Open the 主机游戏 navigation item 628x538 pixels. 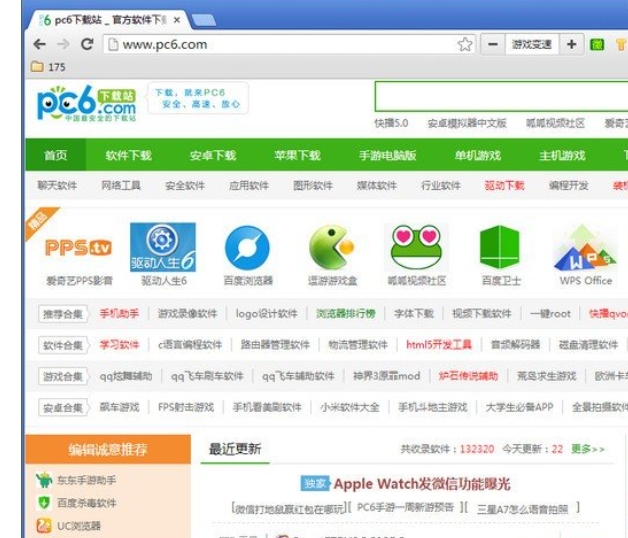pos(562,155)
